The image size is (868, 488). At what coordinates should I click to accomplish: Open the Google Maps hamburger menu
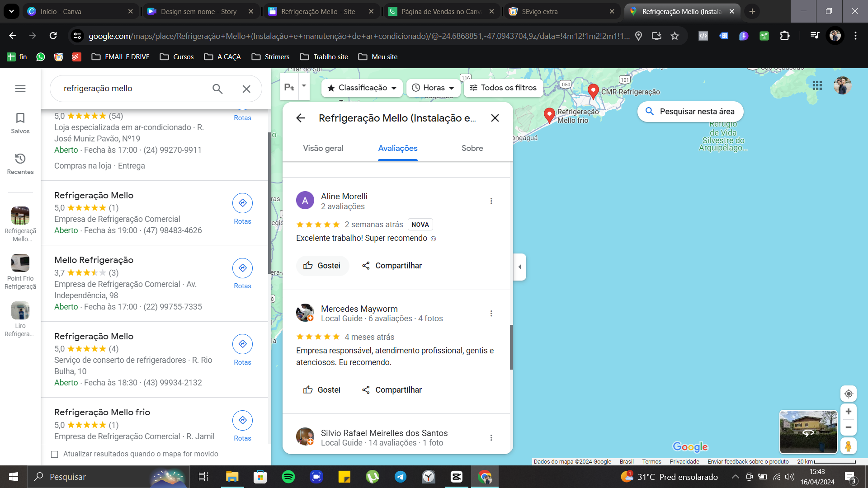(20, 89)
